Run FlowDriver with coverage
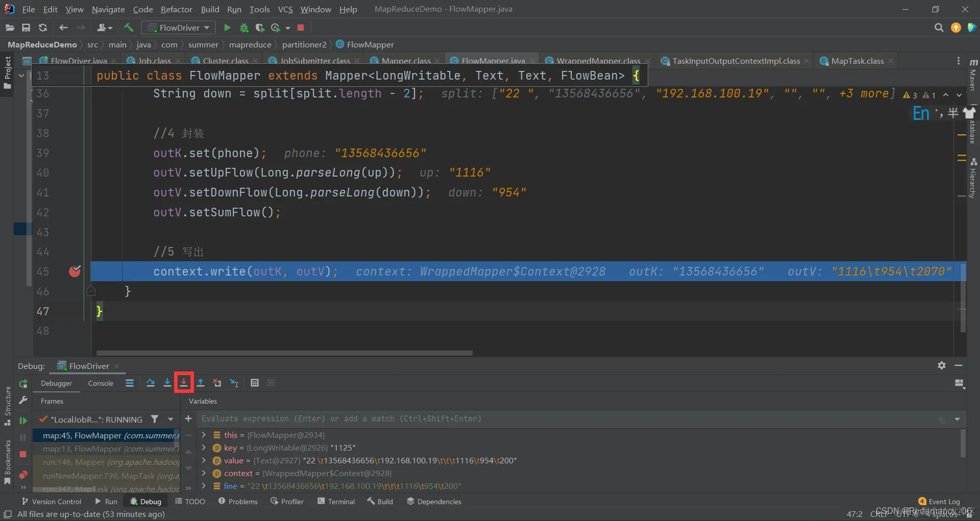980x521 pixels. [260, 28]
